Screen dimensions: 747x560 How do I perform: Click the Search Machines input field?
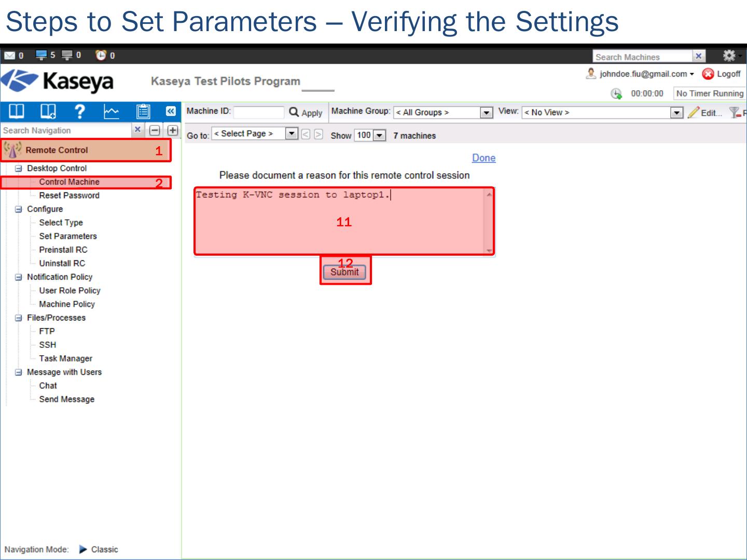(x=643, y=57)
